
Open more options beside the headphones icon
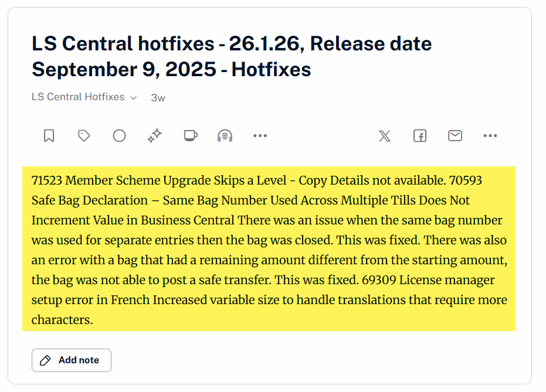point(260,136)
